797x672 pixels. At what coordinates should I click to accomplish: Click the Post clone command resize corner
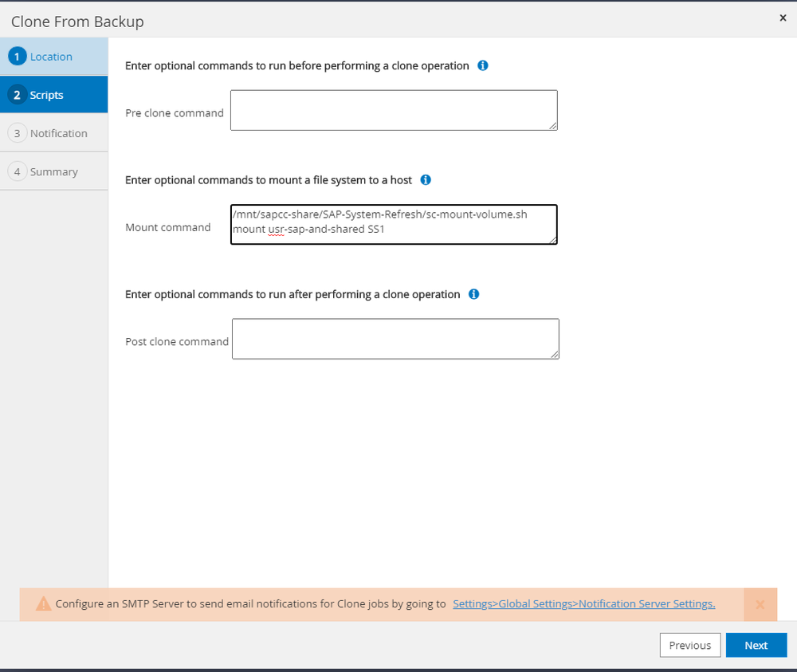click(553, 353)
